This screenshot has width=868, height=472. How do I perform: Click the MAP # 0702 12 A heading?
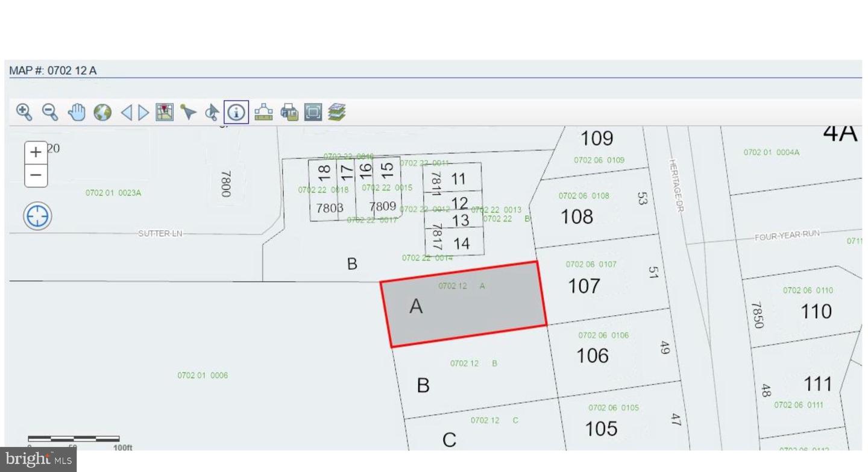(x=53, y=71)
